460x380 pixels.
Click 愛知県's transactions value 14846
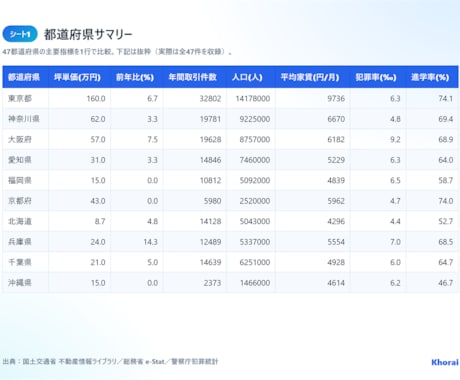pos(210,160)
